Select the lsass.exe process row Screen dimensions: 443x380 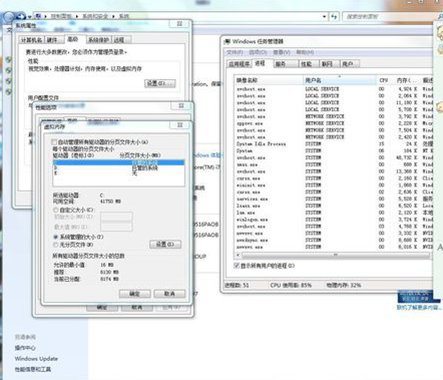point(333,206)
